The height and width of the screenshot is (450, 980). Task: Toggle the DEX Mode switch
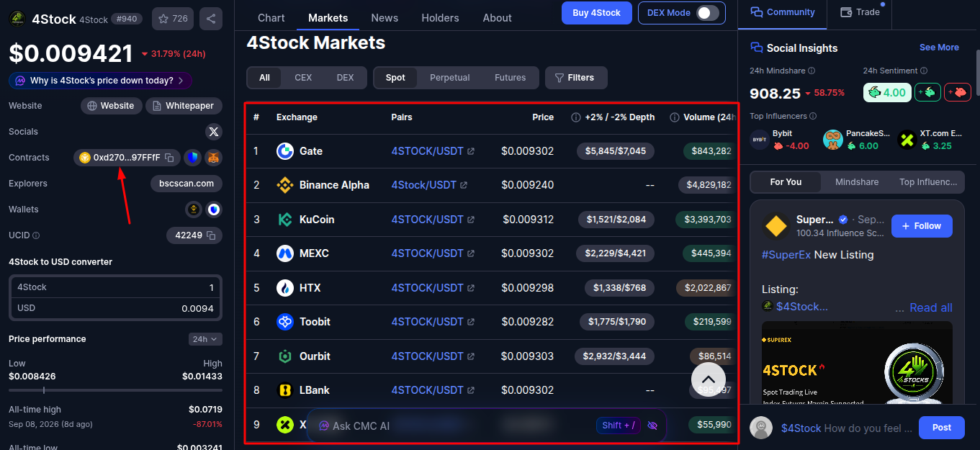pyautogui.click(x=707, y=13)
